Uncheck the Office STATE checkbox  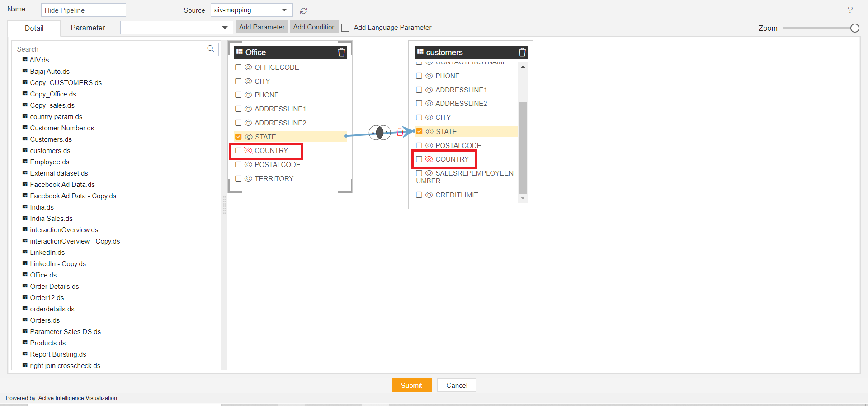tap(238, 137)
